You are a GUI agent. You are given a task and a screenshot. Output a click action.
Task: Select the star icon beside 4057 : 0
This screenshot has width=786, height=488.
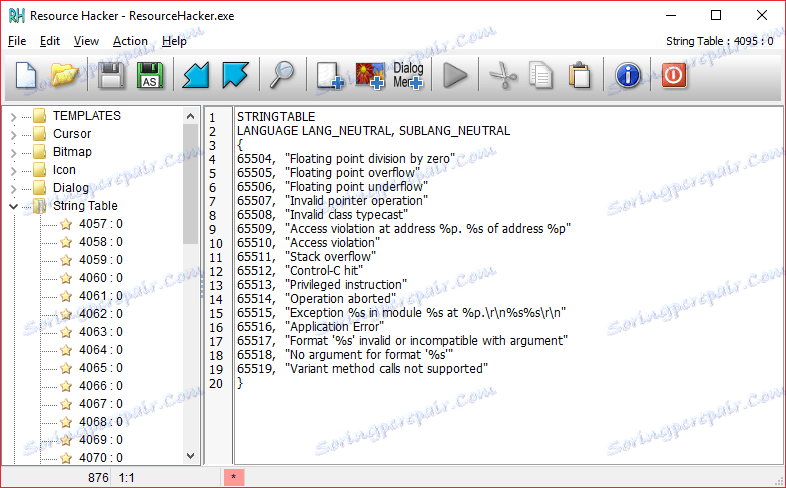66,224
